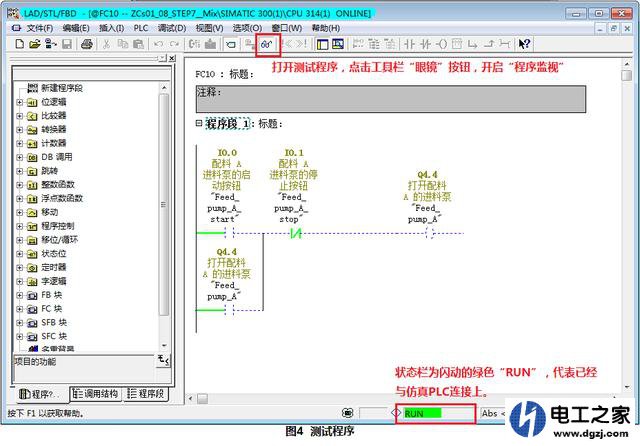Open the 帮助(H) menu
The width and height of the screenshot is (640, 446).
(326, 28)
